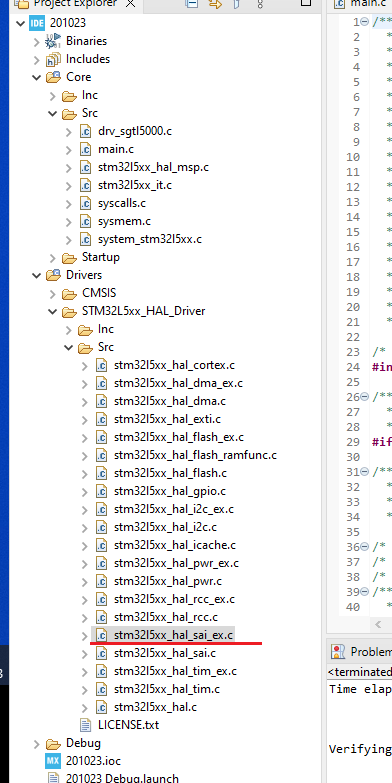Click the IDE project icon for 201023
Viewport: 392px width, 783px height.
click(37, 23)
